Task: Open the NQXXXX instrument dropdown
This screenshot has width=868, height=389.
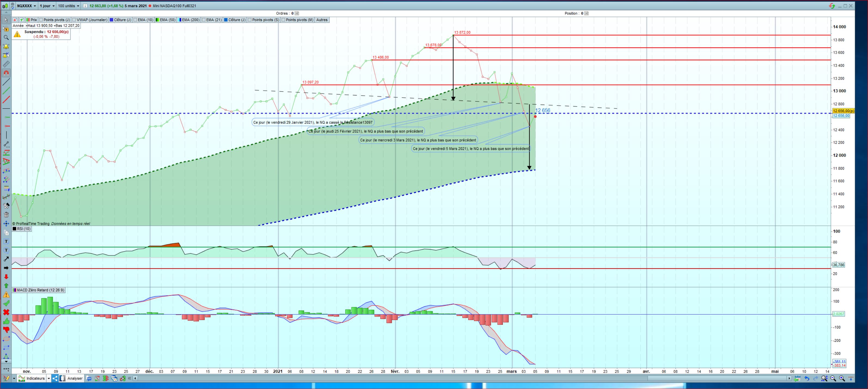Action: tap(26, 6)
